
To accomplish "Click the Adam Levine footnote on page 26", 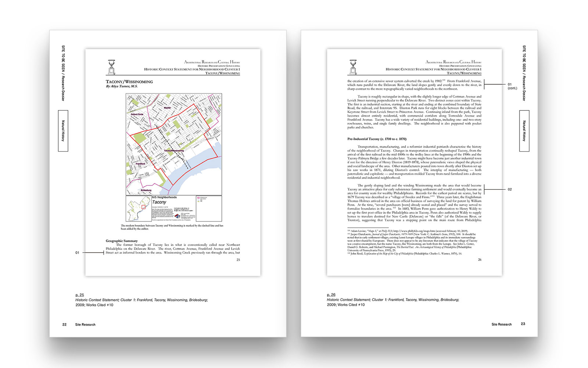I will coord(408,231).
